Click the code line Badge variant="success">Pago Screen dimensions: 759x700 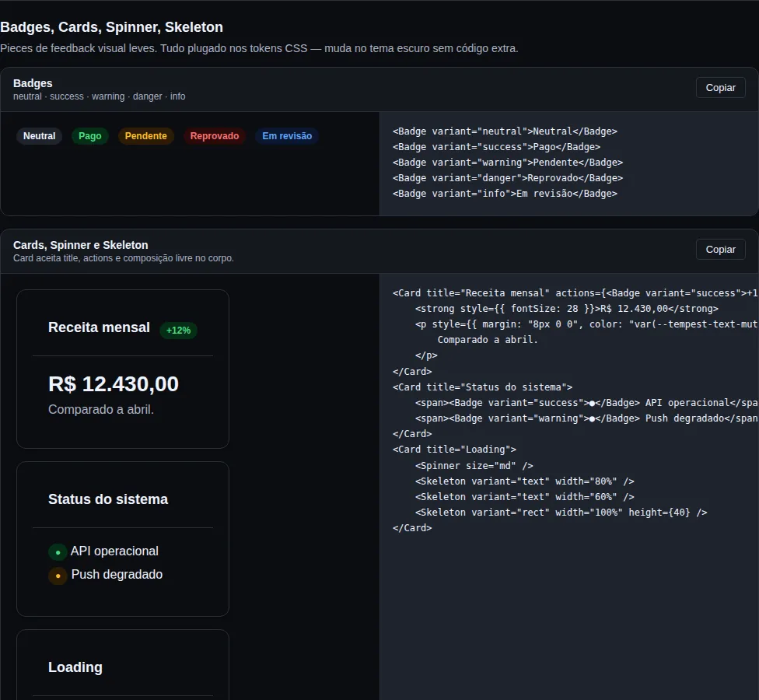point(497,147)
